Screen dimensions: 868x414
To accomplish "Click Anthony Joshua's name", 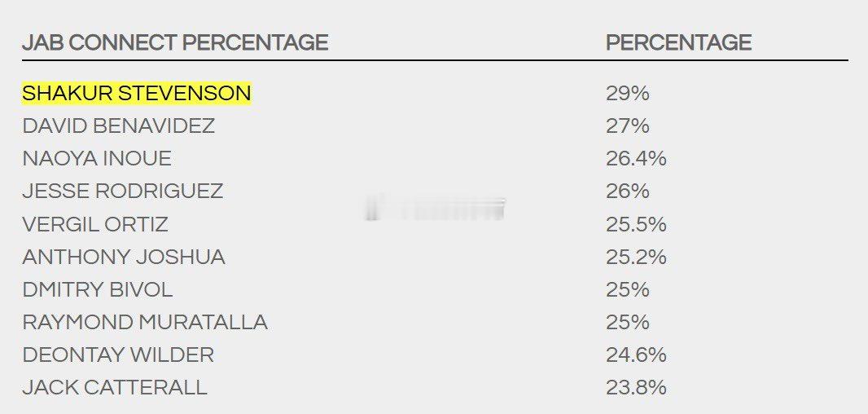I will point(124,257).
